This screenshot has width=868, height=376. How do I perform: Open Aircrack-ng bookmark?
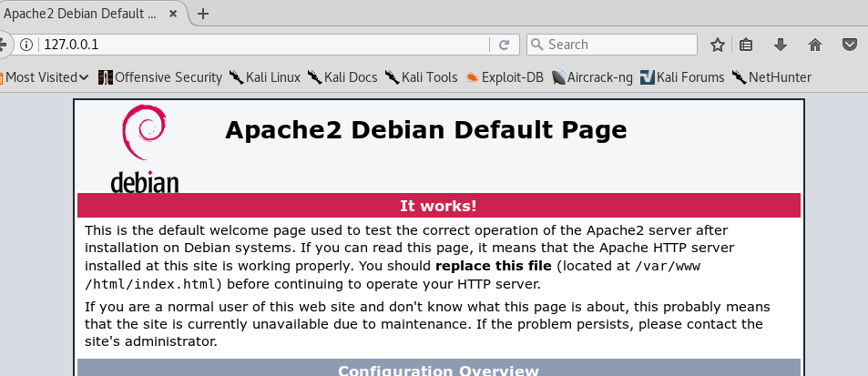pos(592,77)
